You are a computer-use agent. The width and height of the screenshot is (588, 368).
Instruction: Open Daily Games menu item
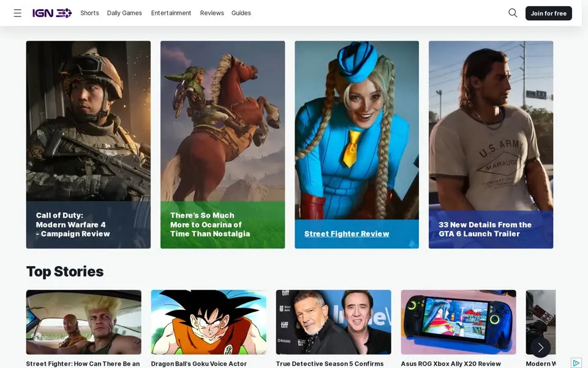point(124,13)
